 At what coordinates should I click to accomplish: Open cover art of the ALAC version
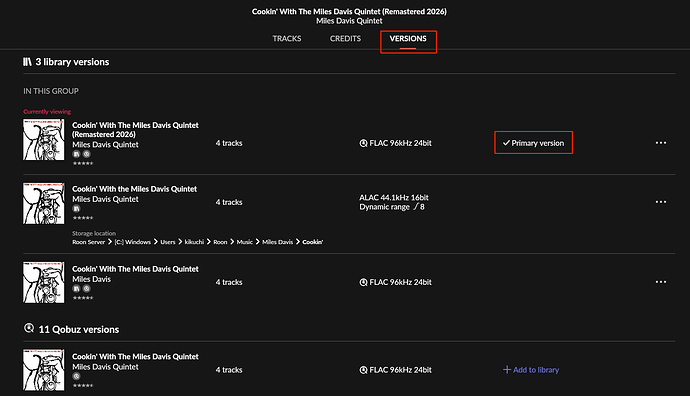44,203
